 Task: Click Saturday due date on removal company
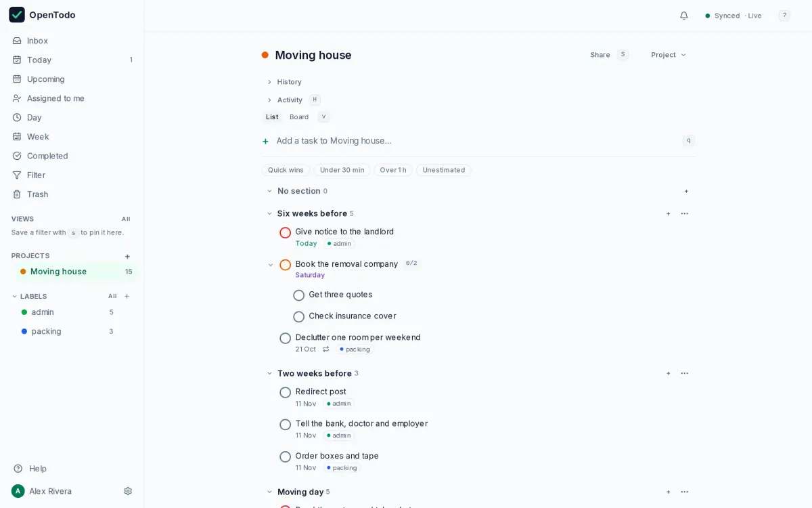point(310,275)
